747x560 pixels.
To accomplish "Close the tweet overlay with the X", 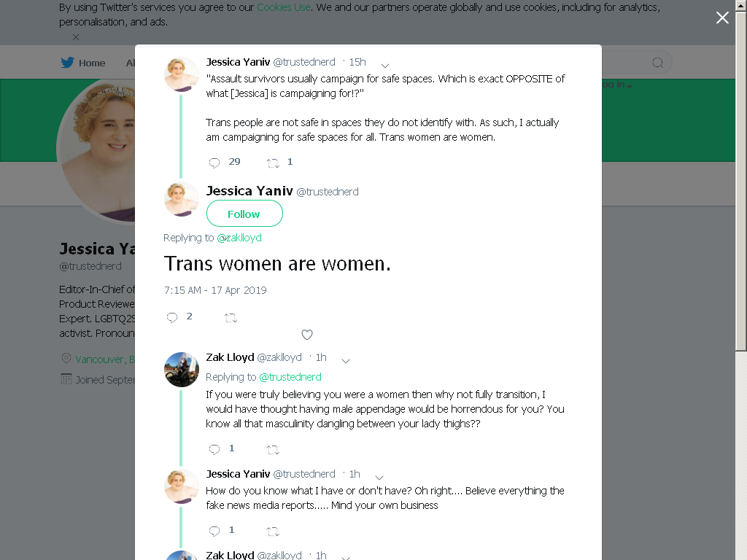I will tap(722, 17).
